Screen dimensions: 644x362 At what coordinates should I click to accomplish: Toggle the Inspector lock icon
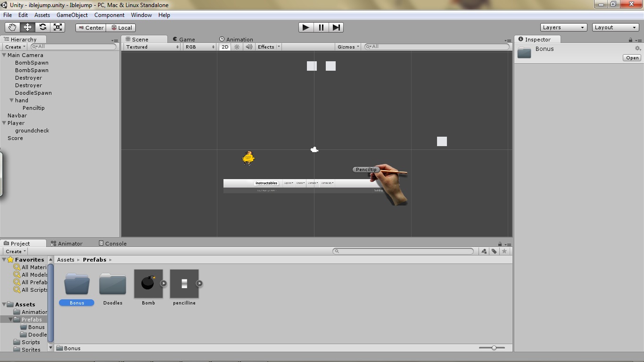click(631, 40)
